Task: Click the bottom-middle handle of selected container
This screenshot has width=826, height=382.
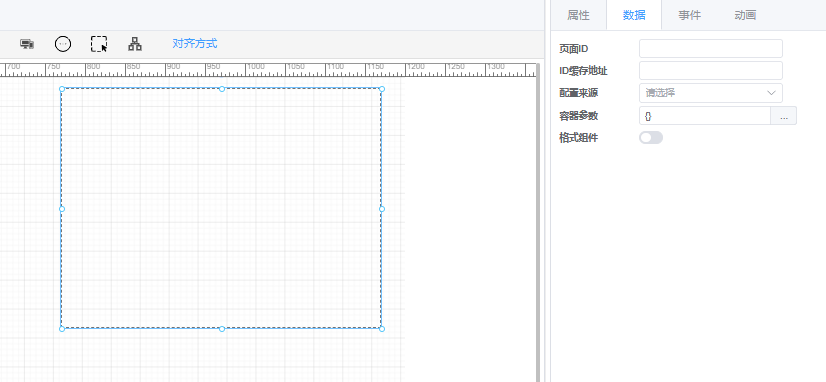Action: [222, 329]
